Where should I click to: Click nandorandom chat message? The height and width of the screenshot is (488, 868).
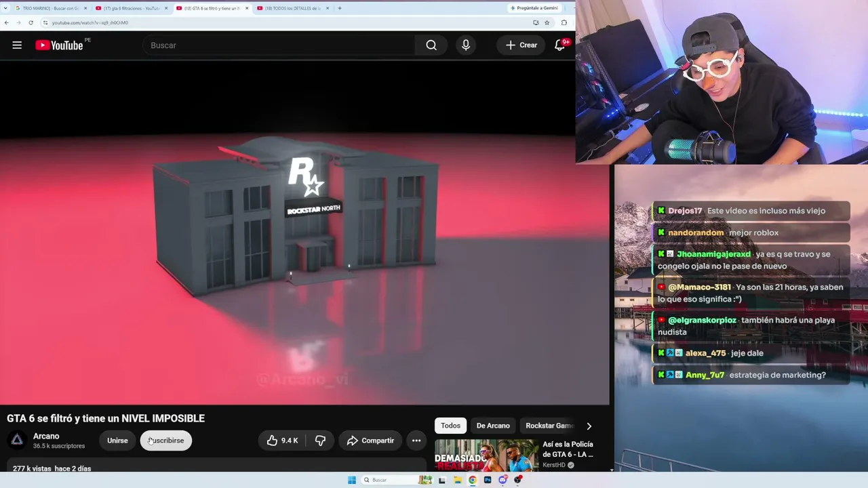(x=751, y=232)
